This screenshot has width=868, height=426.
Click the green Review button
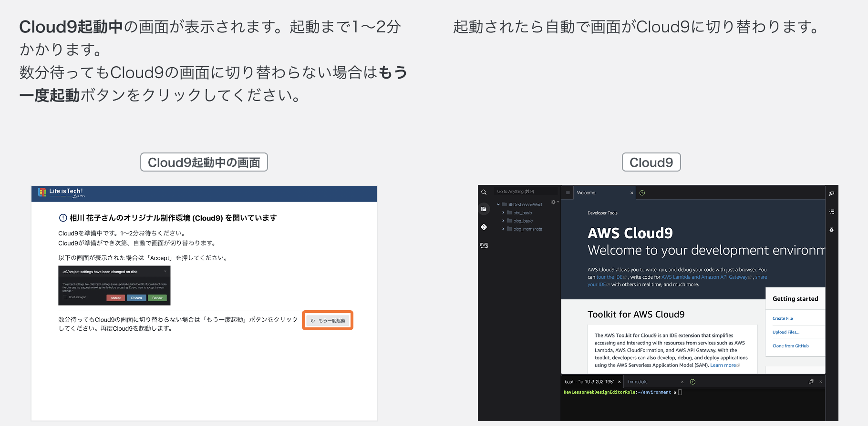point(157,298)
